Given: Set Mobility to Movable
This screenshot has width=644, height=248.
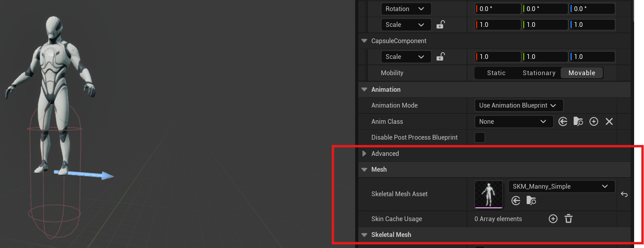Looking at the screenshot, I should [x=582, y=73].
